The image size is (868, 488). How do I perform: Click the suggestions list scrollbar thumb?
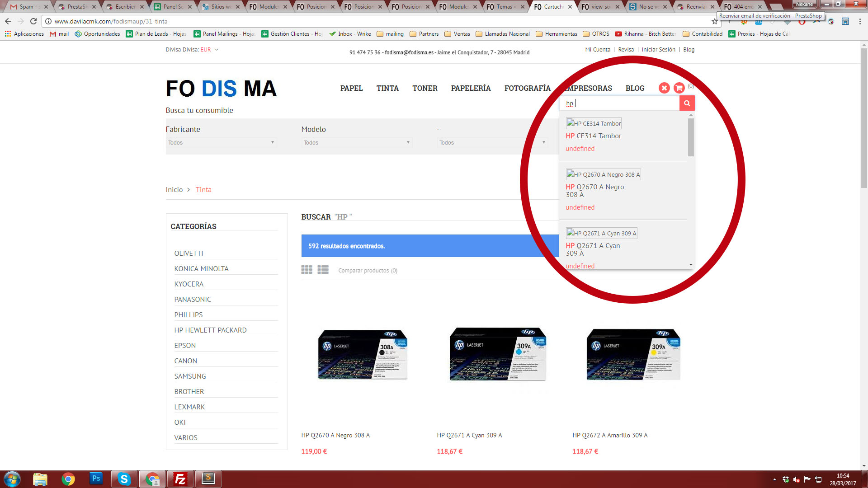tap(691, 137)
